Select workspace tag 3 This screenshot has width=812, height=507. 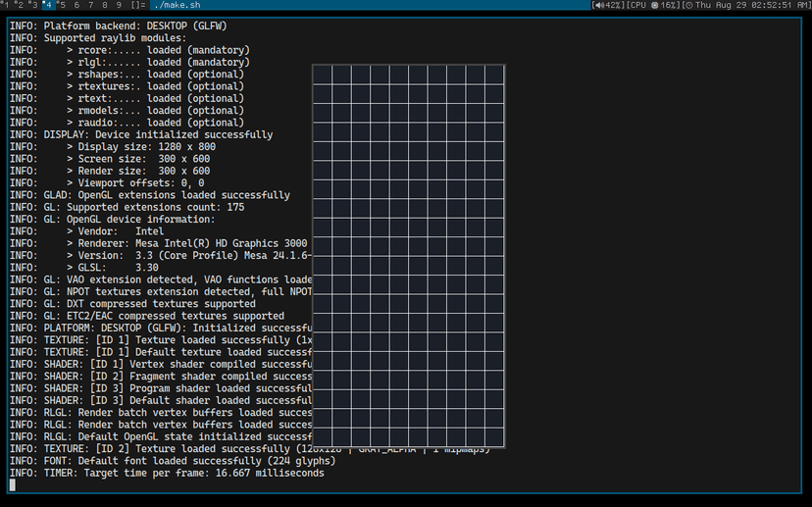coord(34,5)
